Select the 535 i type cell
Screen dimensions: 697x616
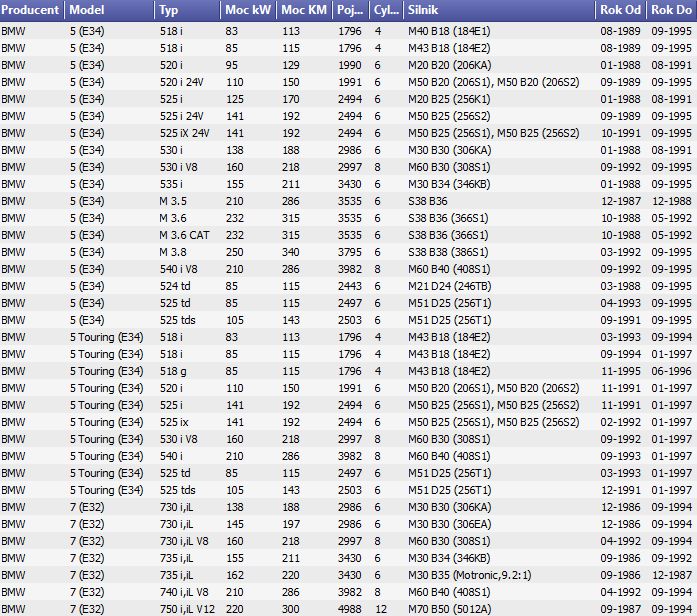171,184
